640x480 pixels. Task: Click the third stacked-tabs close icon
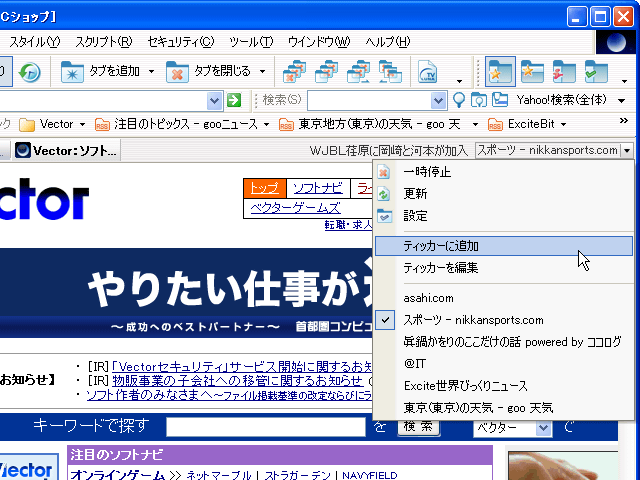tap(358, 72)
